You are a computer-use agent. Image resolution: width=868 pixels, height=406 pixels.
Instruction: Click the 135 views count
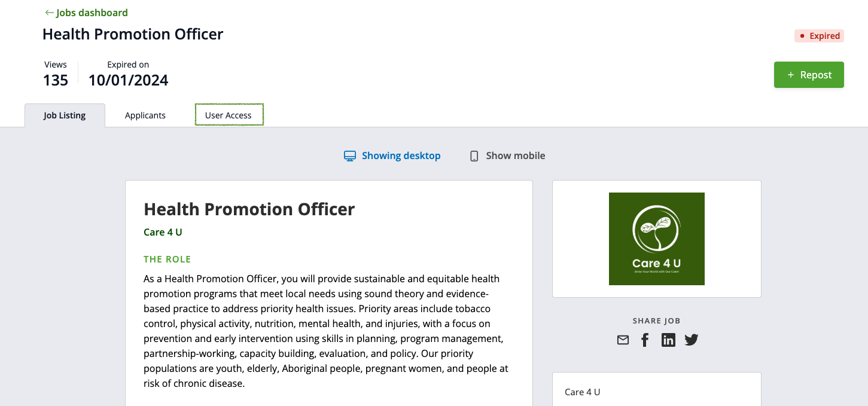click(x=56, y=80)
